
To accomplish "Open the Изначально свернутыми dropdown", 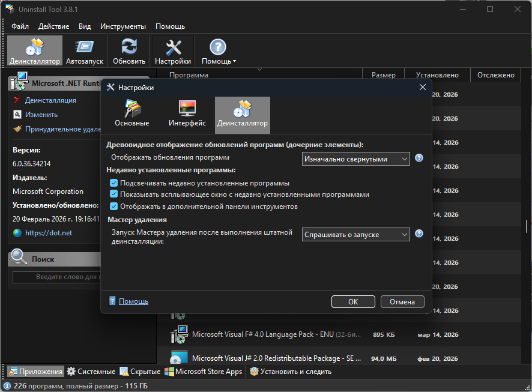I will point(355,159).
